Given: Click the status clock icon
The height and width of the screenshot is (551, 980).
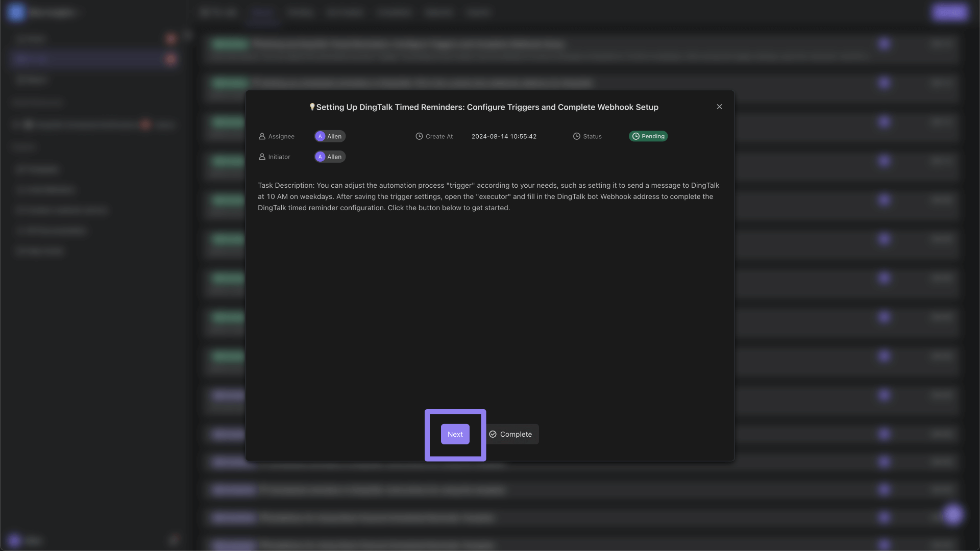Looking at the screenshot, I should pos(576,136).
